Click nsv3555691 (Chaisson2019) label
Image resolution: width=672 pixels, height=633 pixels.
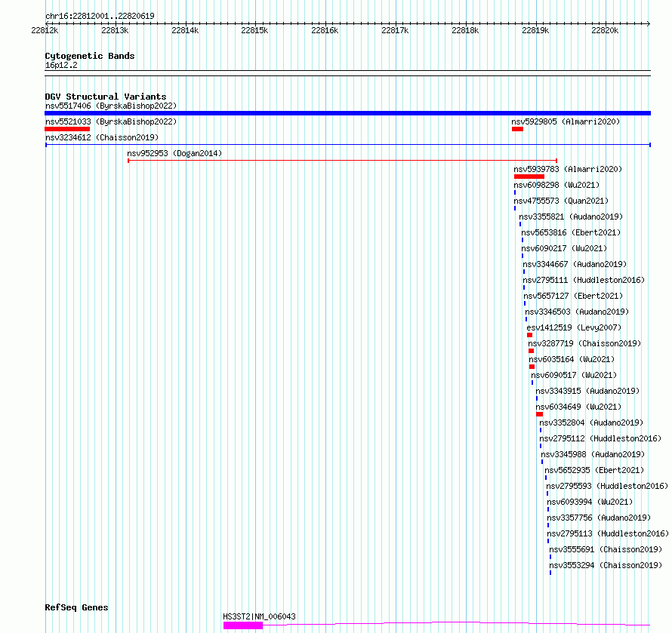pyautogui.click(x=606, y=549)
